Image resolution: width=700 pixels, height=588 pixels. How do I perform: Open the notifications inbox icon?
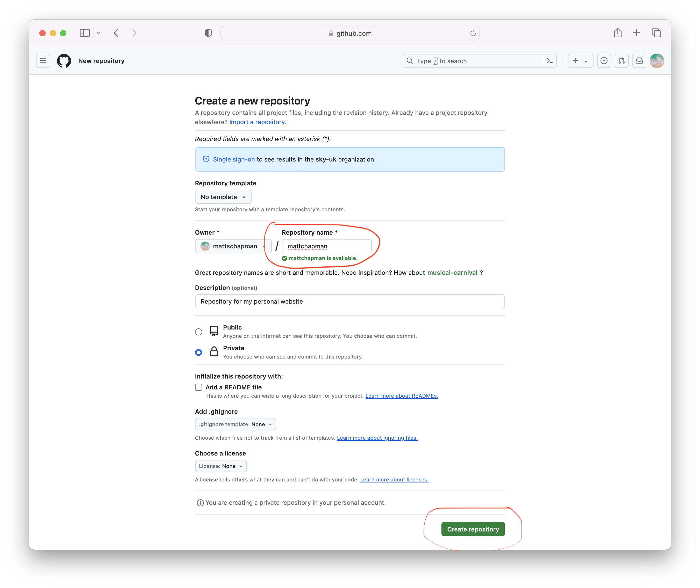coord(639,61)
